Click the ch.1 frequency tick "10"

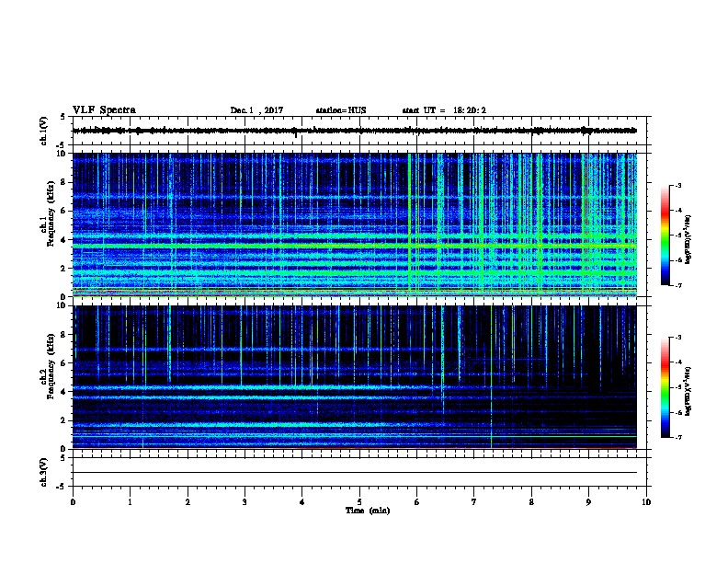pos(63,154)
